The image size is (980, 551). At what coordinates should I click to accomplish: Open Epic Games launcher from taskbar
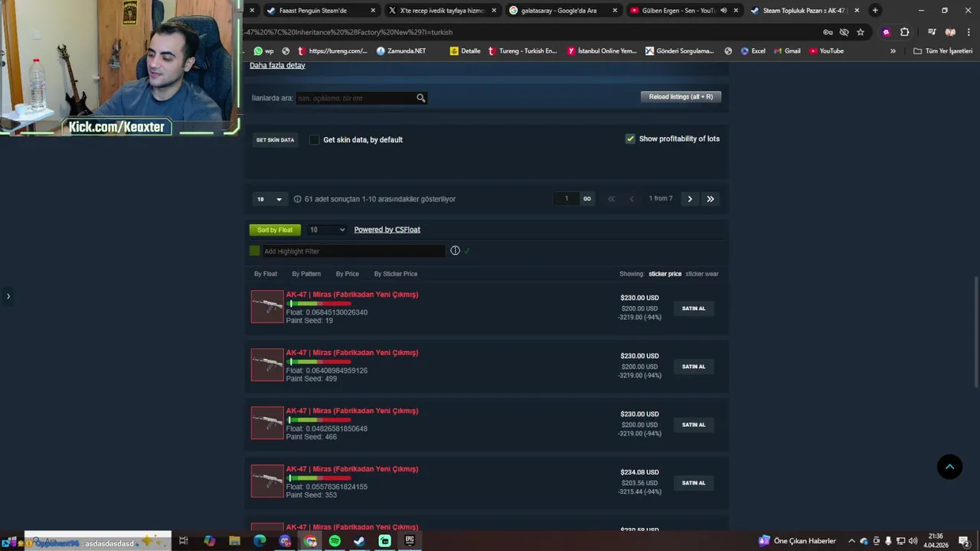(x=410, y=541)
